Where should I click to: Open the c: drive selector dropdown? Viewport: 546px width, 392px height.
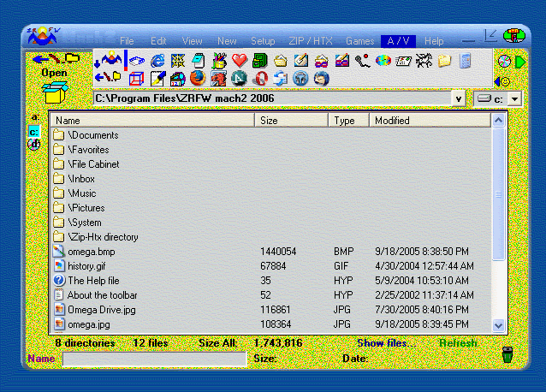click(x=513, y=99)
